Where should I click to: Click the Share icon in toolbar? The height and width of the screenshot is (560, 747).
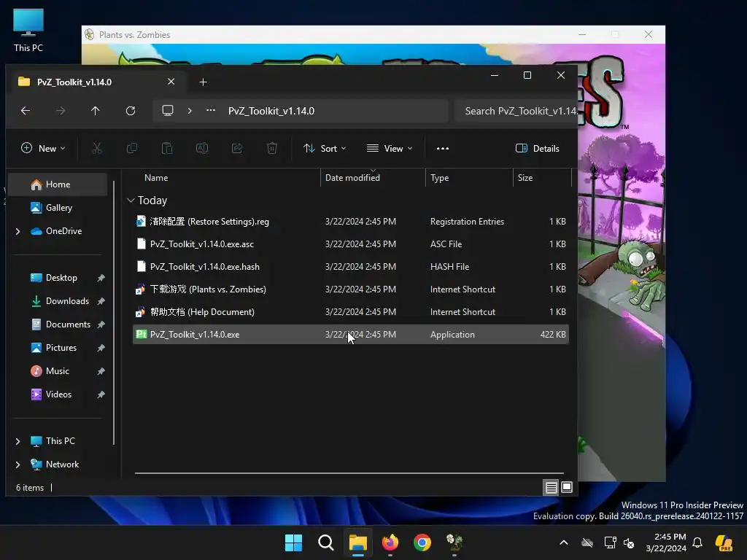point(237,148)
